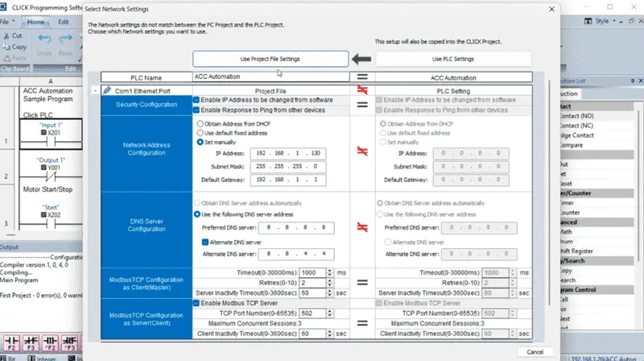Insert normally closed contact F3 icon
The height and width of the screenshot is (361, 644).
click(31, 343)
